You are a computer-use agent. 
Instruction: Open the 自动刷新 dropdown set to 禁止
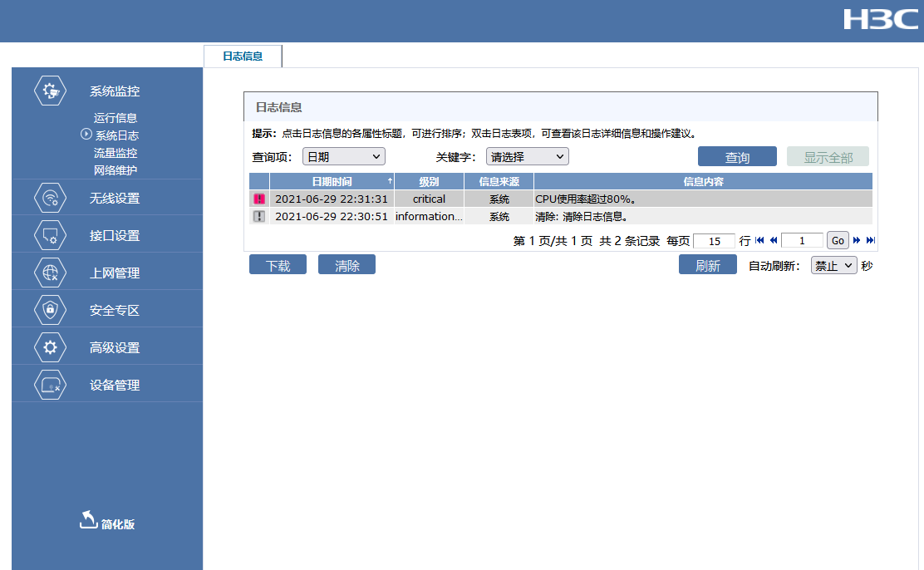click(x=833, y=265)
